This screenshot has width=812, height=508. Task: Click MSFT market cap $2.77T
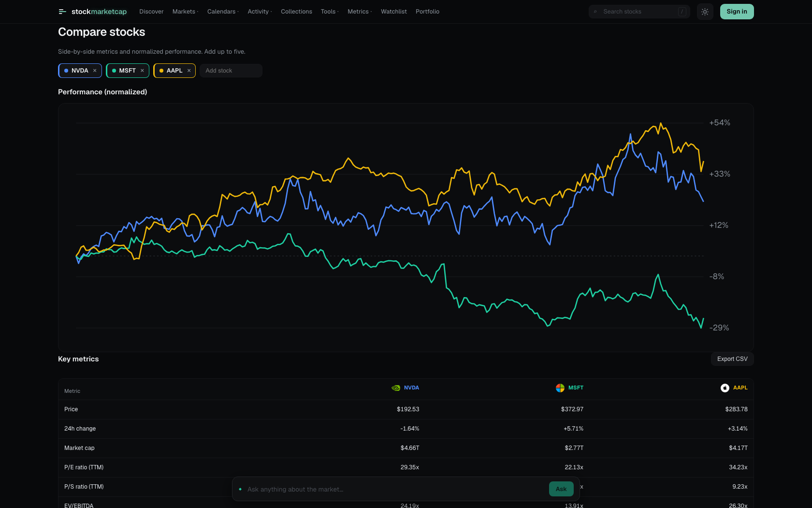pos(574,448)
